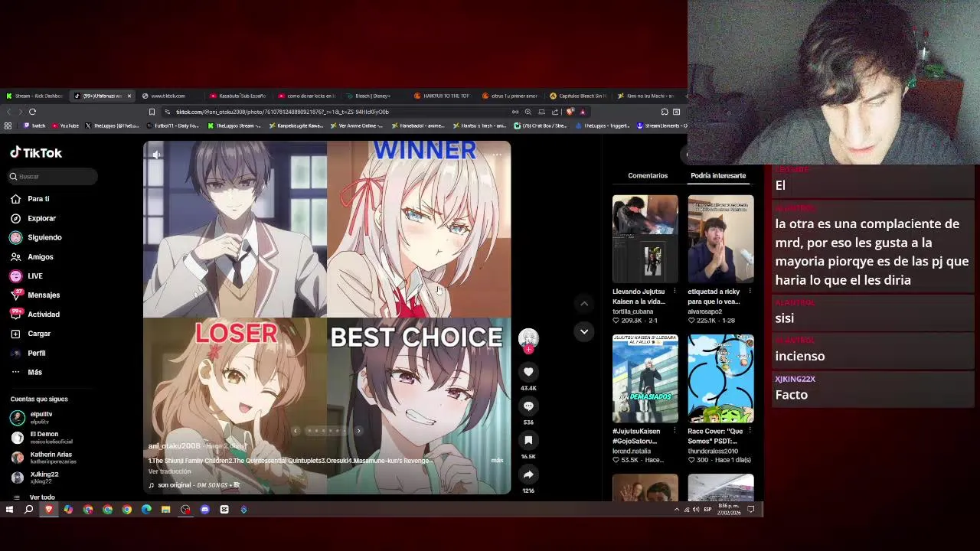Open the Windows Start menu
The height and width of the screenshot is (551, 980).
9,510
